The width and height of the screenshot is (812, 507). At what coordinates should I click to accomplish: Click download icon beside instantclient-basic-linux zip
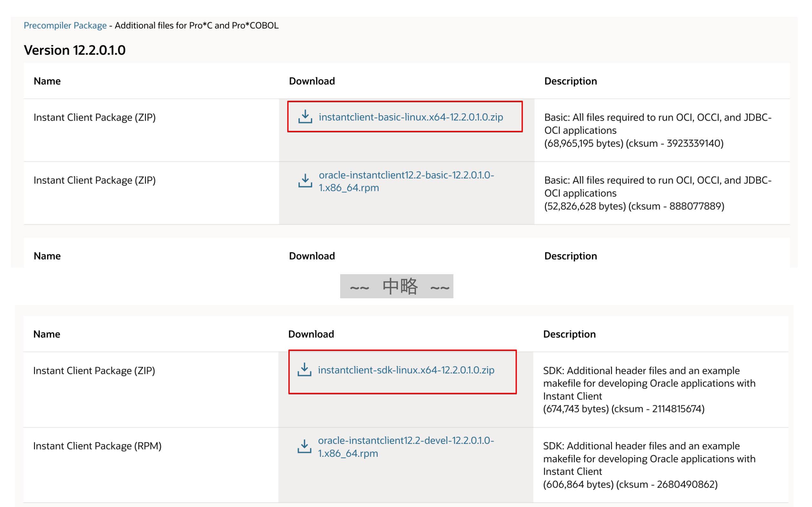(305, 117)
